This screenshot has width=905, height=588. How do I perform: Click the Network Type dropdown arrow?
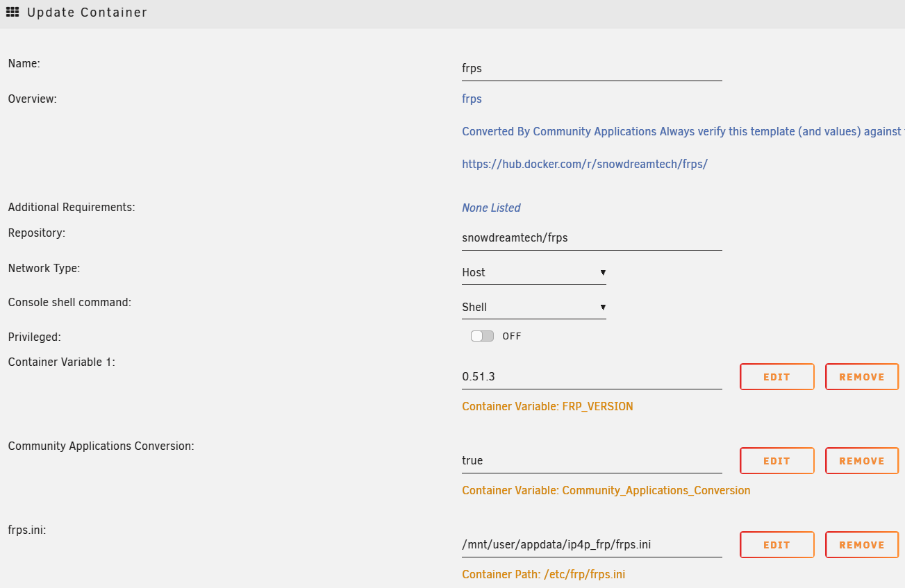pyautogui.click(x=603, y=272)
